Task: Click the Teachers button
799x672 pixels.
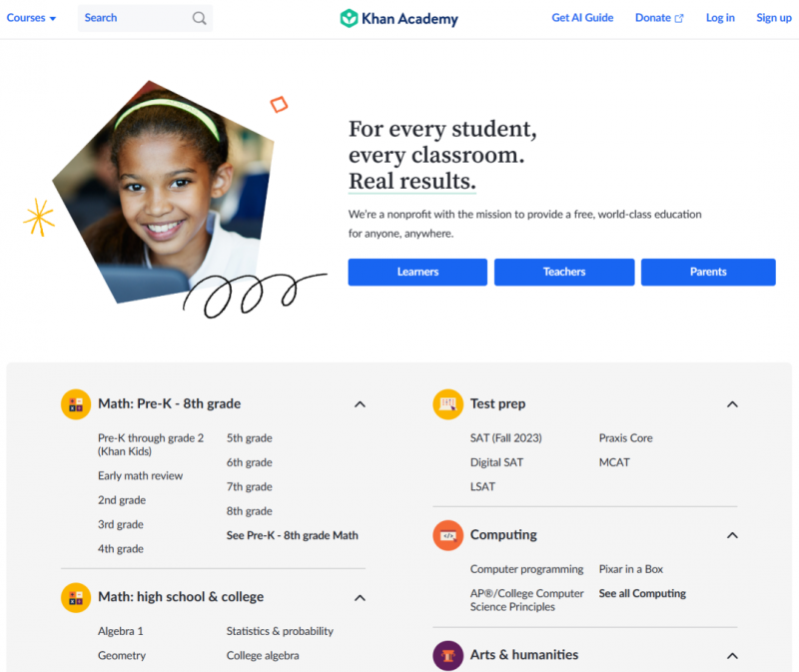Action: point(564,272)
